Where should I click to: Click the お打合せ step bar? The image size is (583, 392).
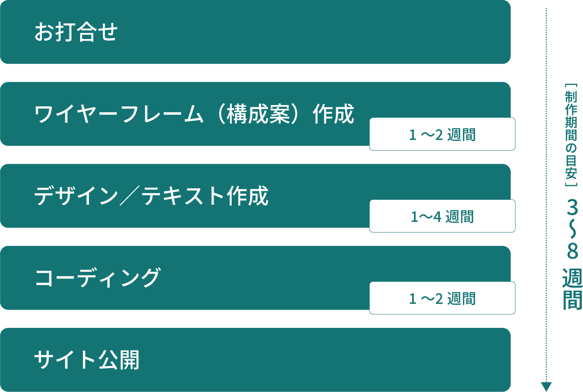(255, 32)
